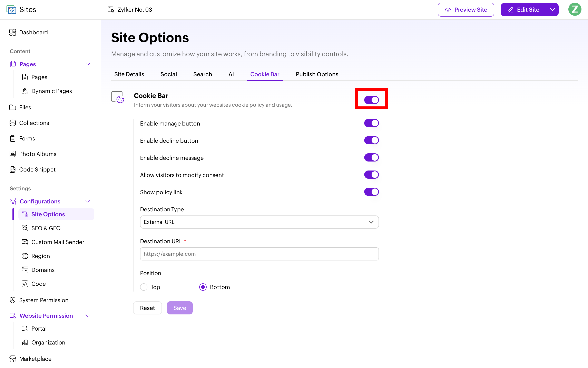Open the Destination Type dropdown
Screen dimensions: 588x368
(259, 222)
